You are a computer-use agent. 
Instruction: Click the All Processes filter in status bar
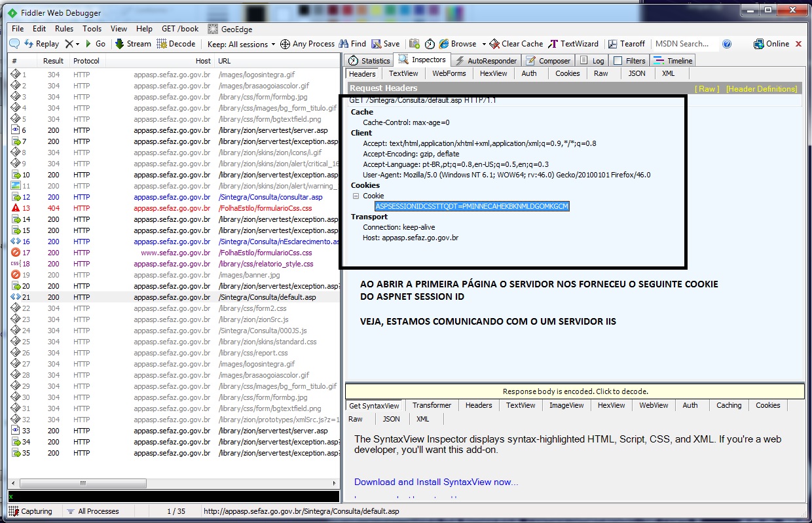click(x=92, y=511)
